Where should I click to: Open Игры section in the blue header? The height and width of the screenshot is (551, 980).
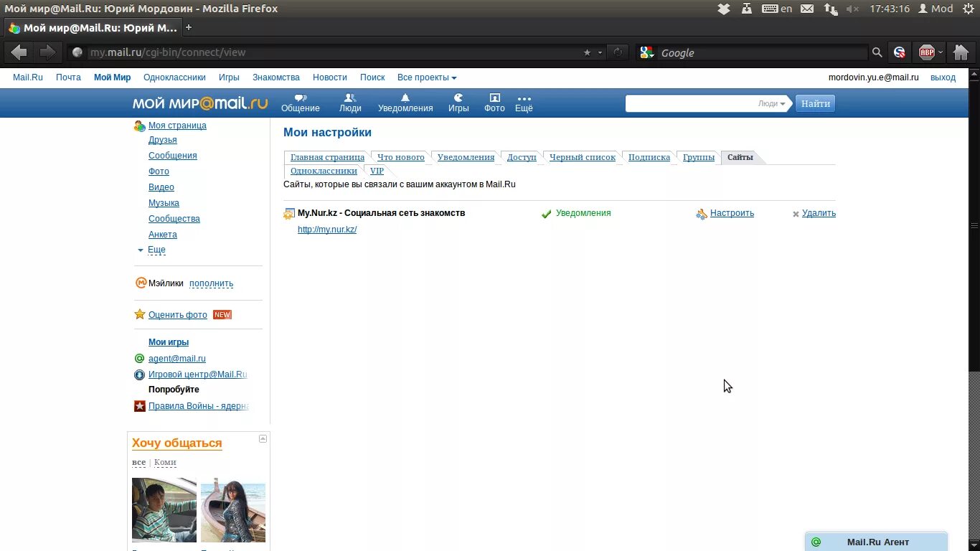tap(458, 103)
